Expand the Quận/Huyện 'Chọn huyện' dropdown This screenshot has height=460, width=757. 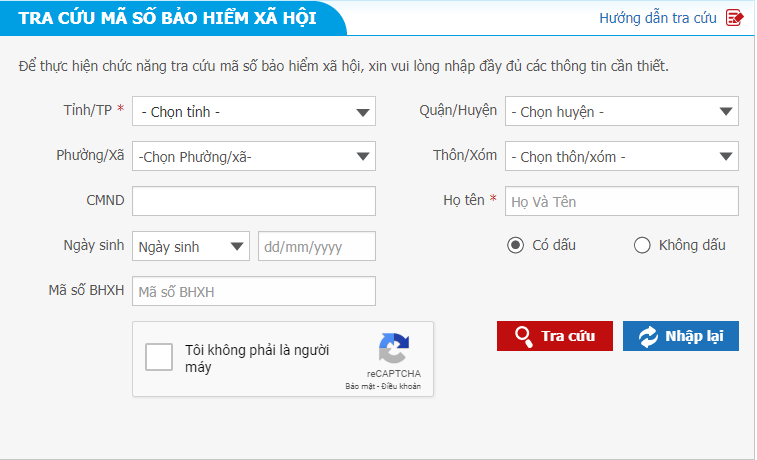coord(621,112)
